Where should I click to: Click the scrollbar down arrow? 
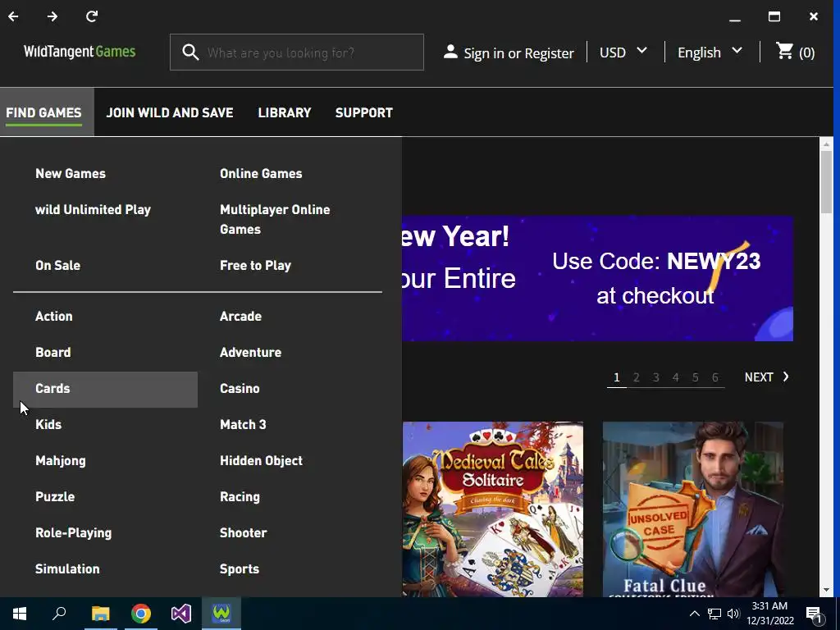click(826, 590)
